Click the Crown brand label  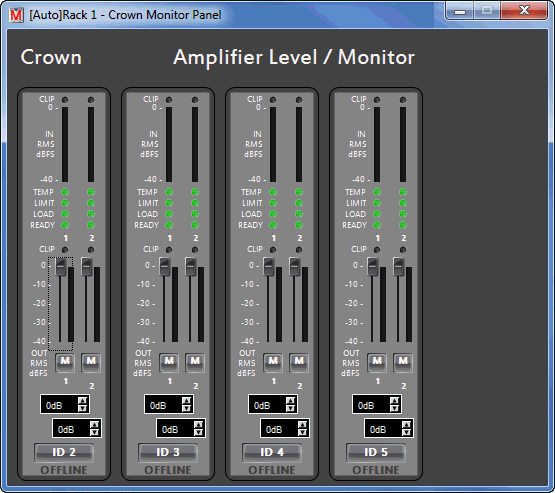click(x=51, y=57)
